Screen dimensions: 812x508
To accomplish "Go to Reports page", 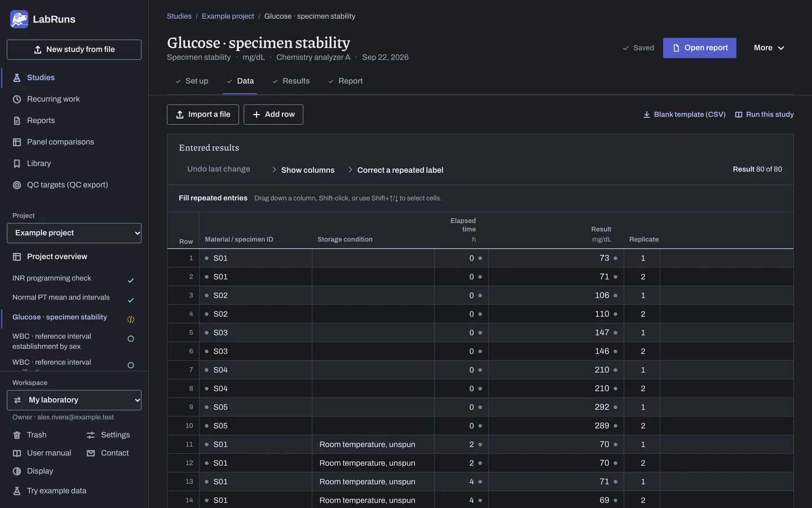I will [74, 121].
